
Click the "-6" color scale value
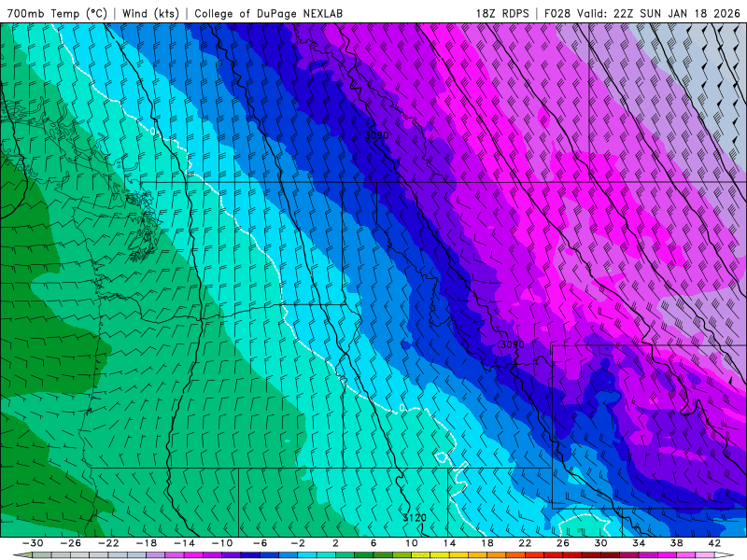point(260,543)
